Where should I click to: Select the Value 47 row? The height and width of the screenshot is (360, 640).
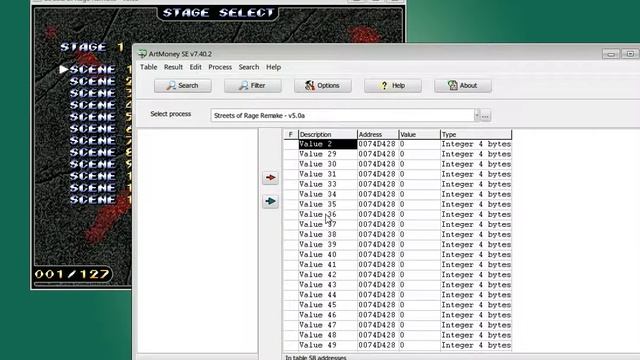coord(398,325)
